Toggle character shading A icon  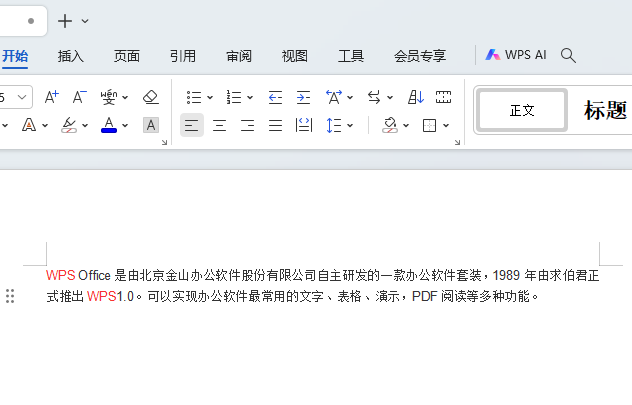coord(151,125)
